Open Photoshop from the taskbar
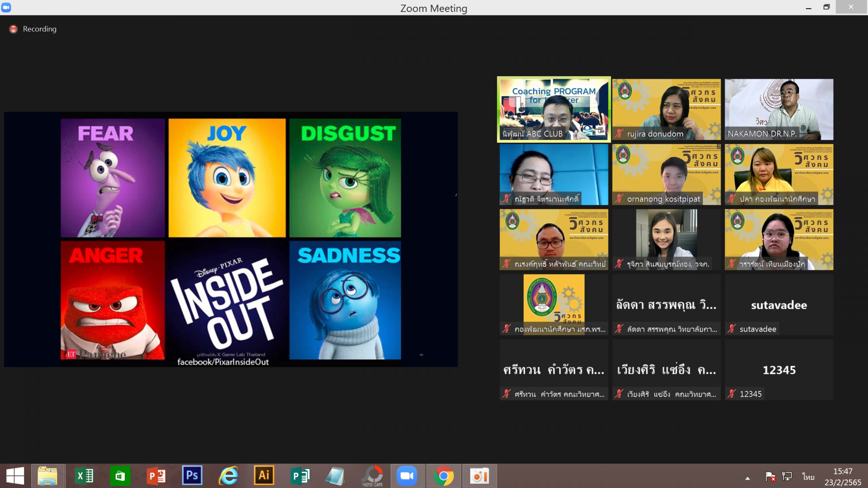Image resolution: width=868 pixels, height=488 pixels. pos(192,476)
